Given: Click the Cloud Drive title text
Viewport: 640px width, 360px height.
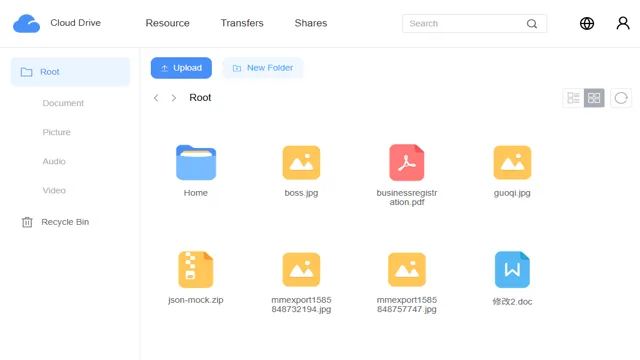Looking at the screenshot, I should coord(76,23).
